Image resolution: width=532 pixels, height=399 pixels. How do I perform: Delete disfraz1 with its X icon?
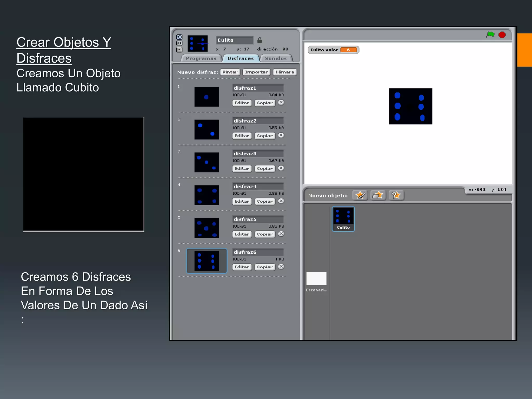click(281, 102)
